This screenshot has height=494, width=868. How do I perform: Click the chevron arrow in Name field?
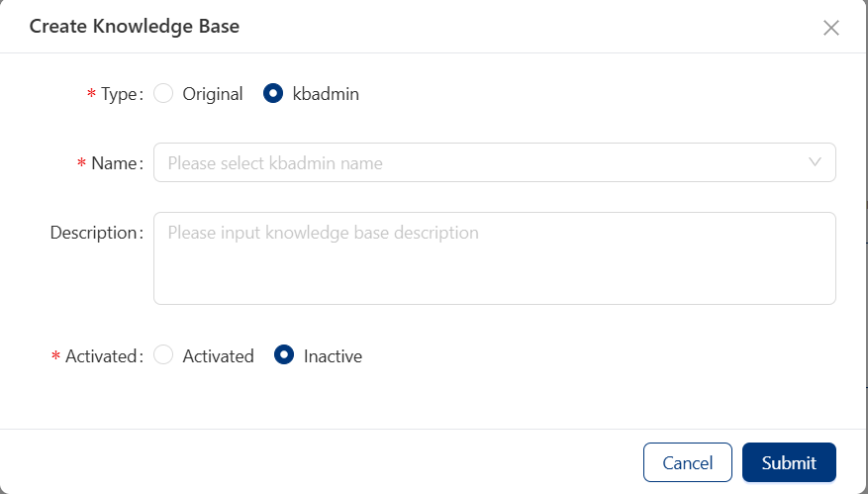point(816,162)
